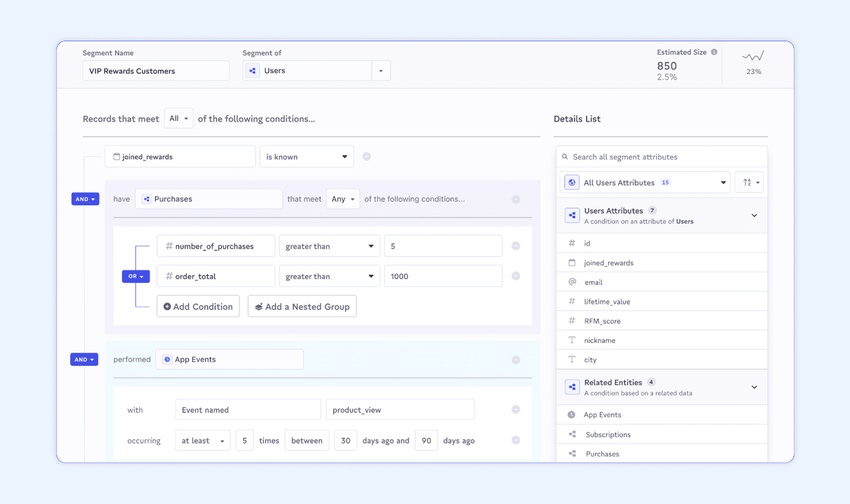The width and height of the screenshot is (850, 504).
Task: Click the joined_rewards calendar icon
Action: 115,157
